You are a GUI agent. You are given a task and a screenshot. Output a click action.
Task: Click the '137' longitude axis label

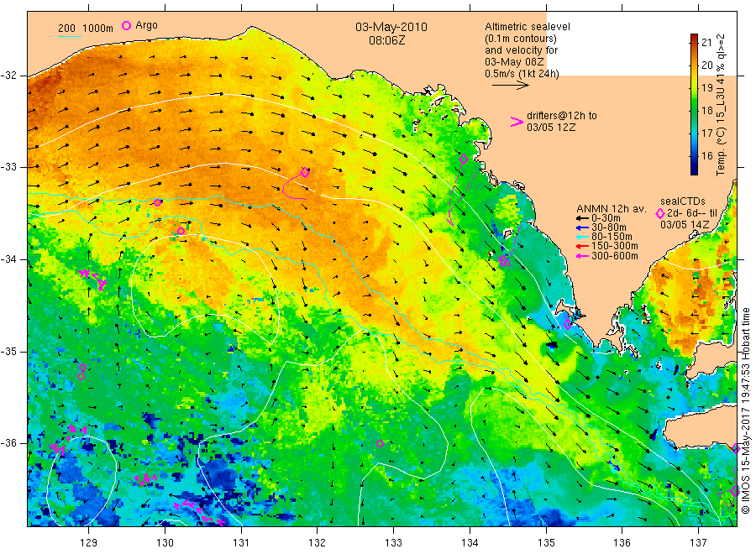tap(698, 543)
